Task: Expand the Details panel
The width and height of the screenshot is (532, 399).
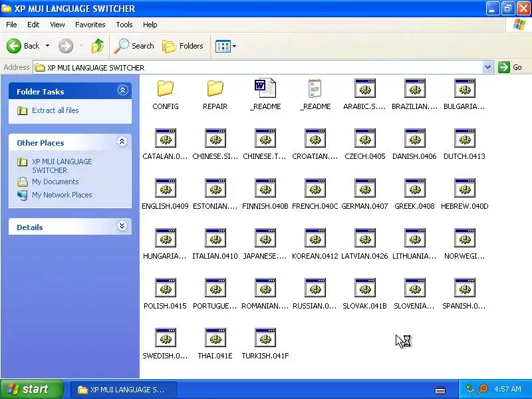Action: (x=122, y=226)
